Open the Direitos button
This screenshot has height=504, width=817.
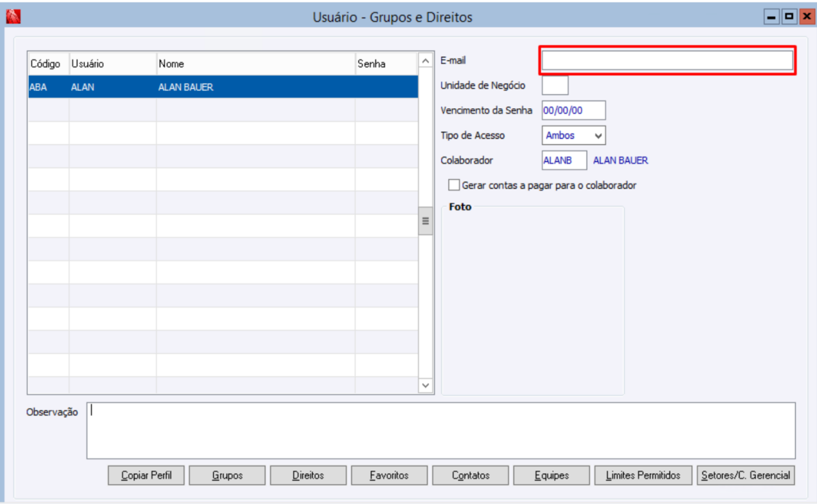(x=308, y=476)
